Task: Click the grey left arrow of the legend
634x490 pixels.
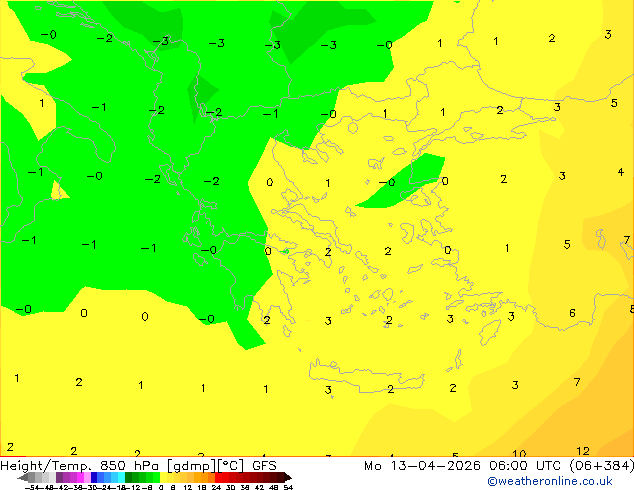Action: tap(23, 477)
